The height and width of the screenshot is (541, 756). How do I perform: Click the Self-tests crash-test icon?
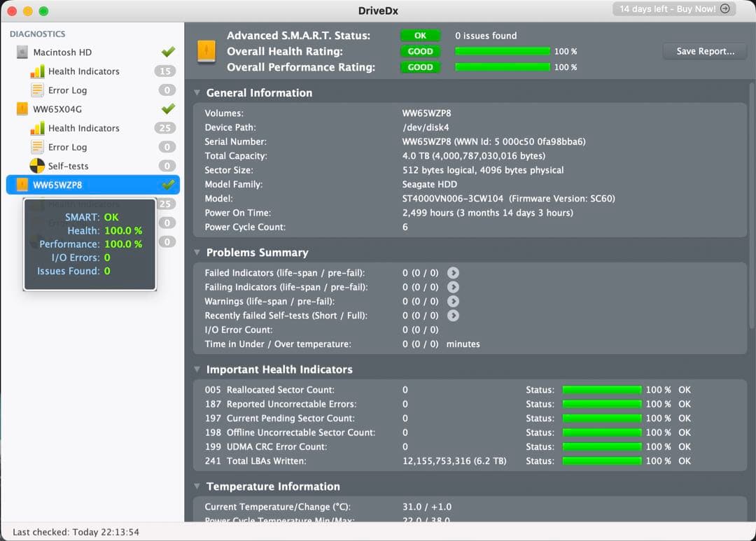(37, 166)
